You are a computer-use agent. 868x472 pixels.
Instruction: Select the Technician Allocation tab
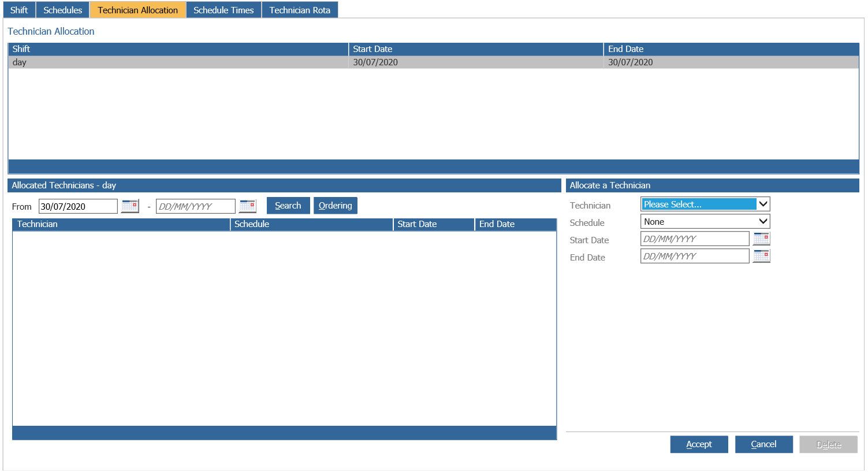[x=138, y=10]
